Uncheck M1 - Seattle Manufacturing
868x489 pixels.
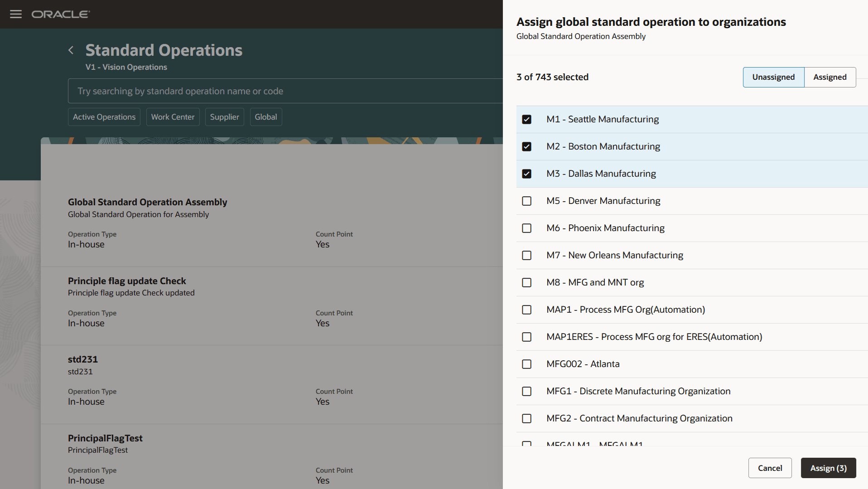tap(526, 119)
